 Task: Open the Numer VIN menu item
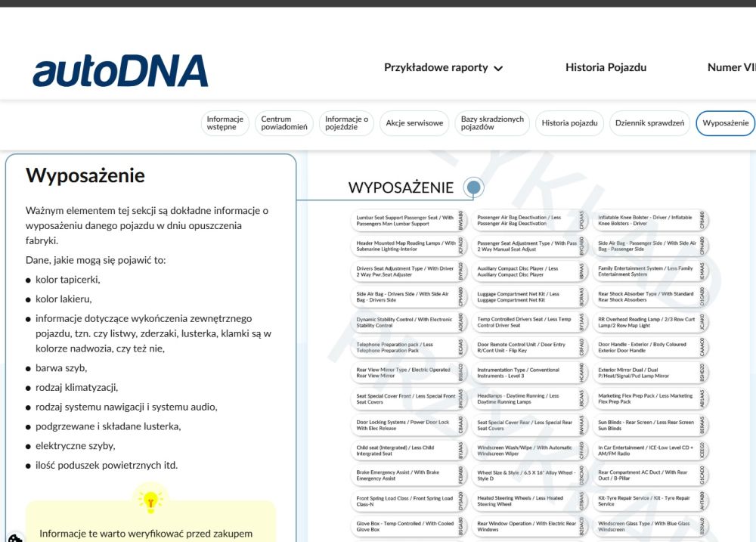coord(731,67)
